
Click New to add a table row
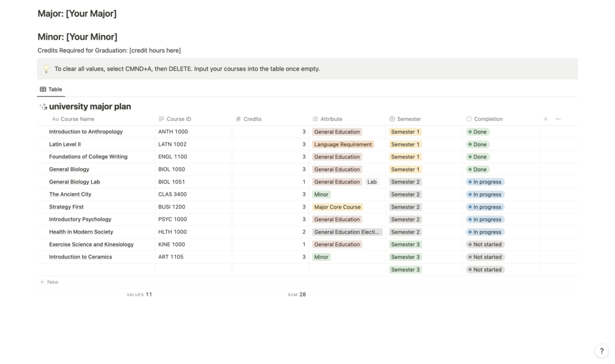49,282
